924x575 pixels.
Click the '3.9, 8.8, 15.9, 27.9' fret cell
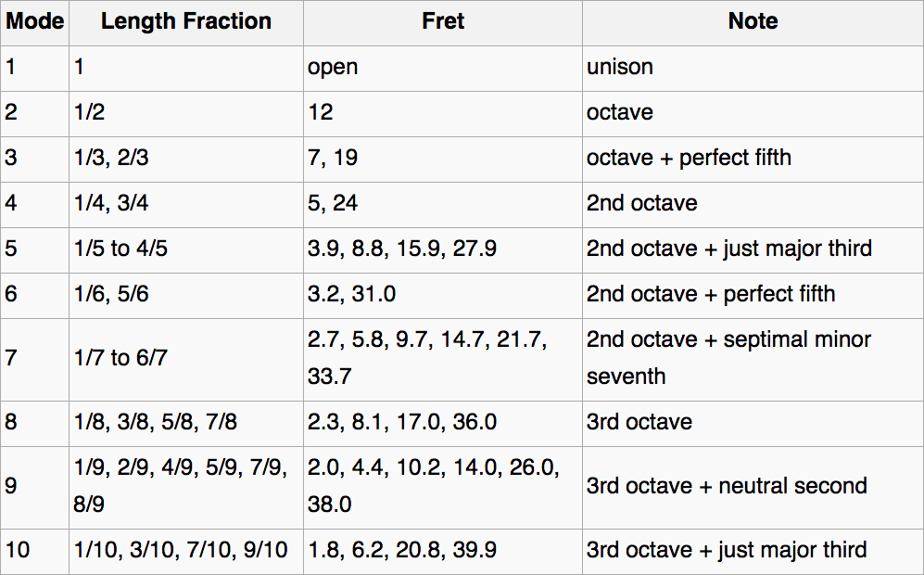tap(443, 250)
